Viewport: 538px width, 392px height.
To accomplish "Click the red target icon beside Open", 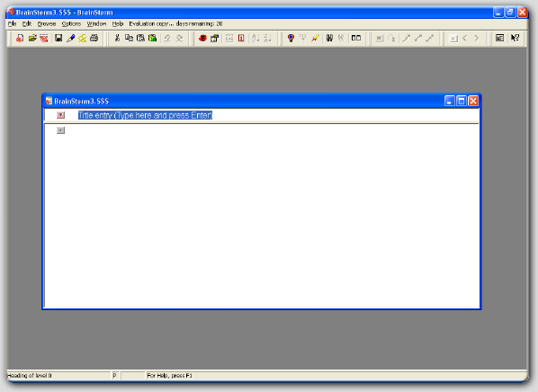I will [x=44, y=38].
